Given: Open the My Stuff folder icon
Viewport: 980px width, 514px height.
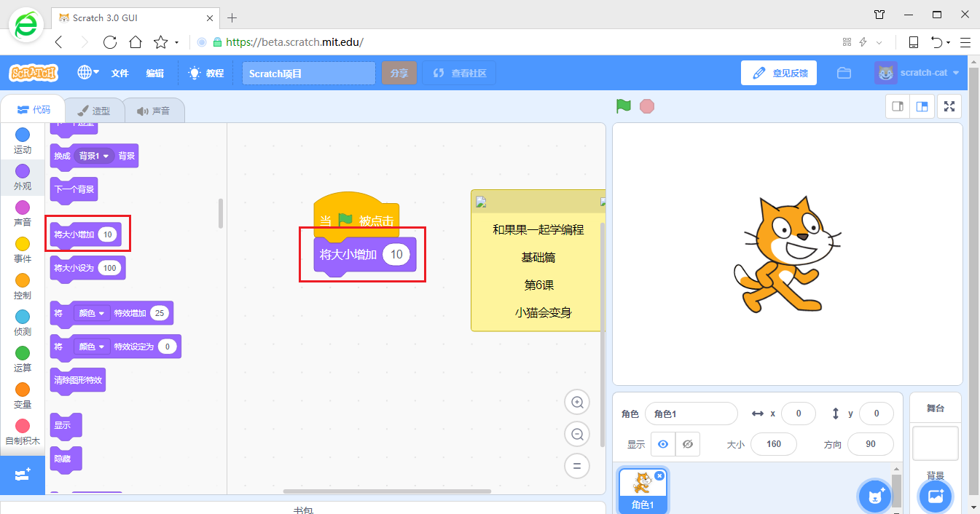Looking at the screenshot, I should [x=844, y=73].
